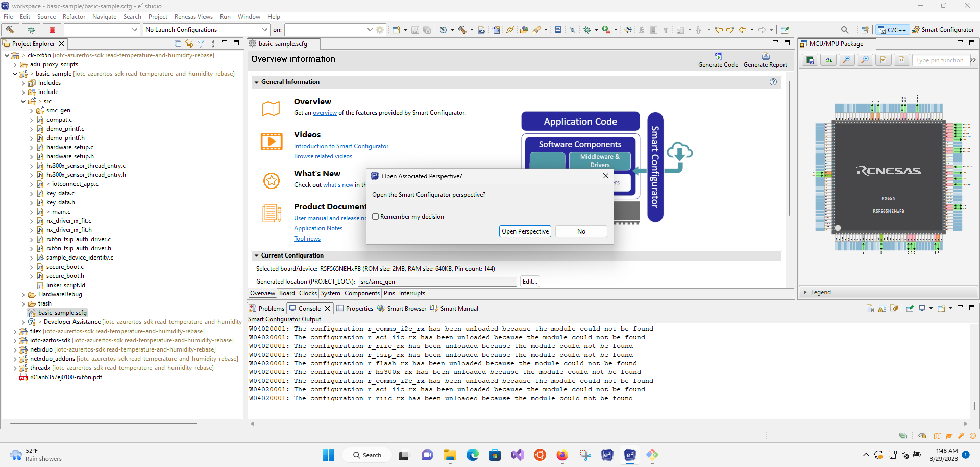Image resolution: width=980 pixels, height=467 pixels.
Task: Click No in the perspective dialog
Action: [x=581, y=231]
